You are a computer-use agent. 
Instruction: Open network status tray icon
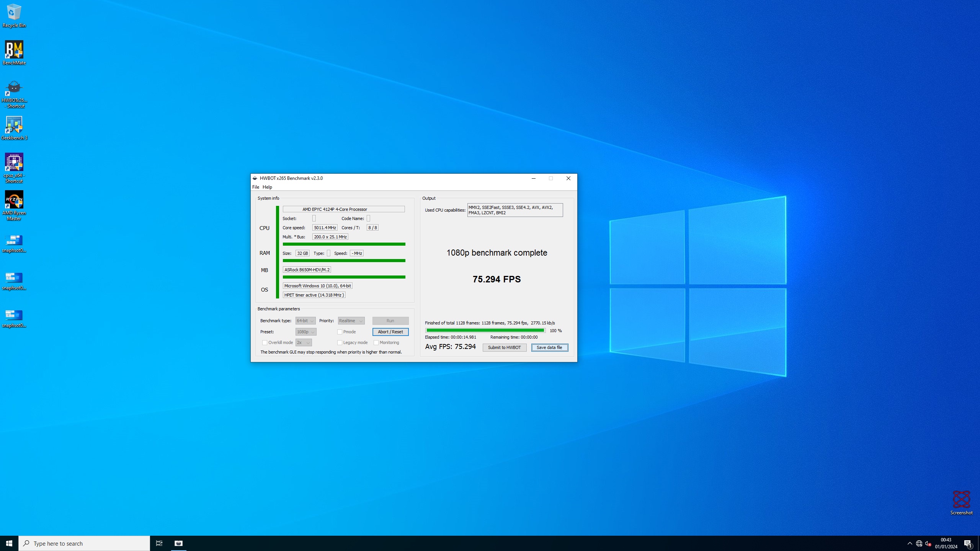point(919,543)
